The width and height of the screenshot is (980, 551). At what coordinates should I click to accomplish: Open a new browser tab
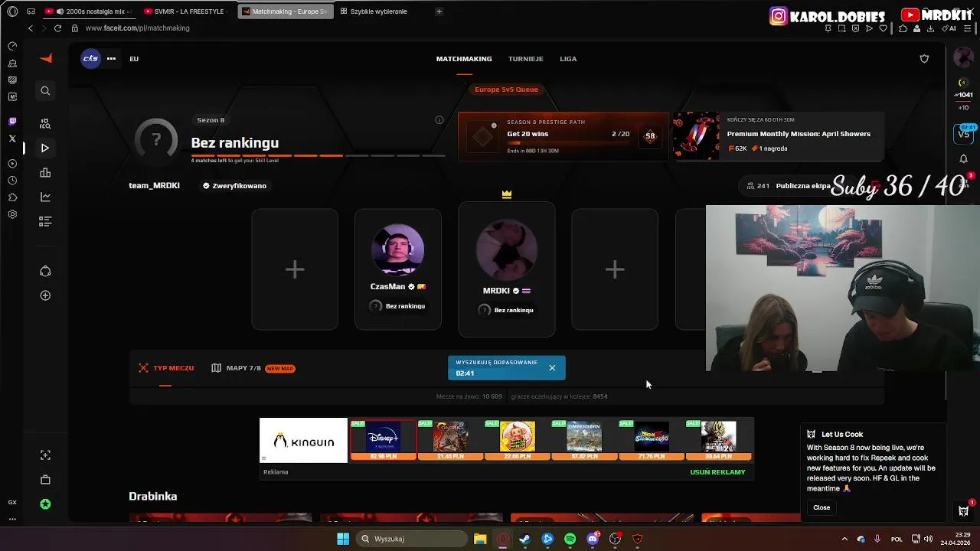(439, 11)
